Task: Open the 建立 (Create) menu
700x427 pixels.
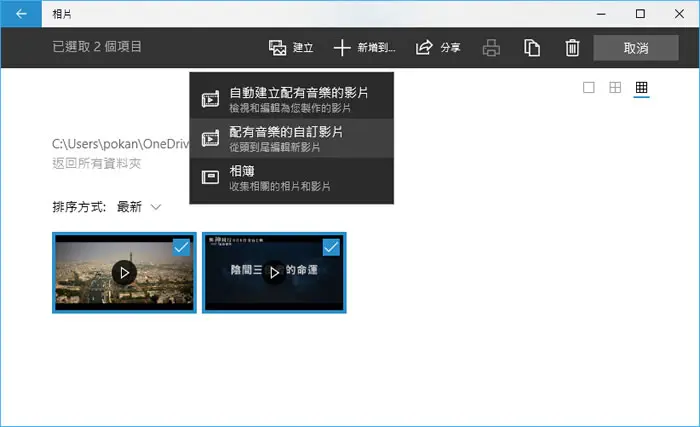Action: point(291,47)
